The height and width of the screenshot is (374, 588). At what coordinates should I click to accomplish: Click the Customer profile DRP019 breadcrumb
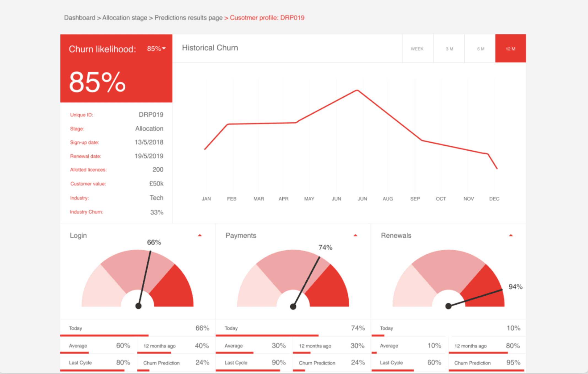tap(267, 17)
